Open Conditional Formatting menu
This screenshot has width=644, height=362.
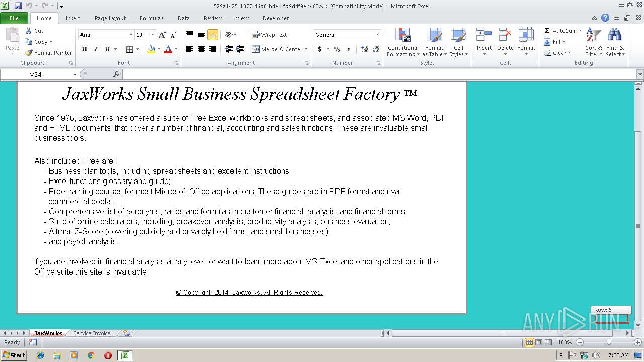coord(403,42)
